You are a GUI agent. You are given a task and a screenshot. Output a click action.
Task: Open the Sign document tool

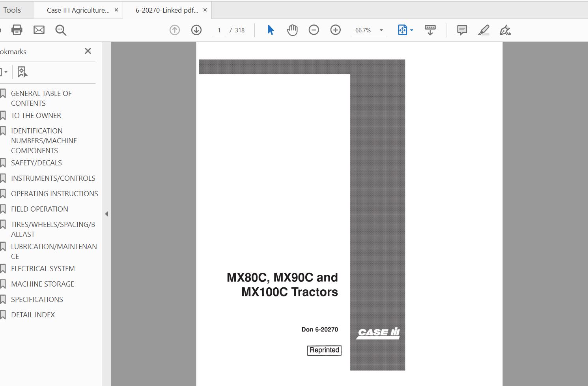point(505,30)
